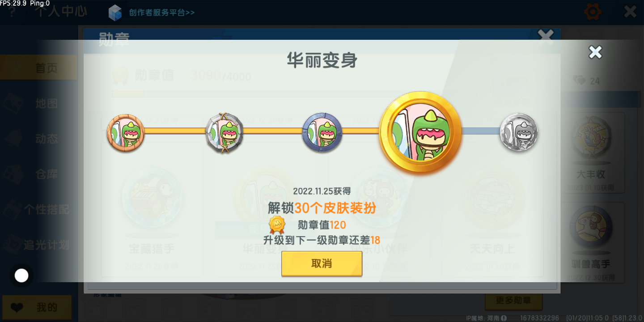Select the bronze dinosaur medal tier
This screenshot has height=322, width=644.
[x=126, y=133]
